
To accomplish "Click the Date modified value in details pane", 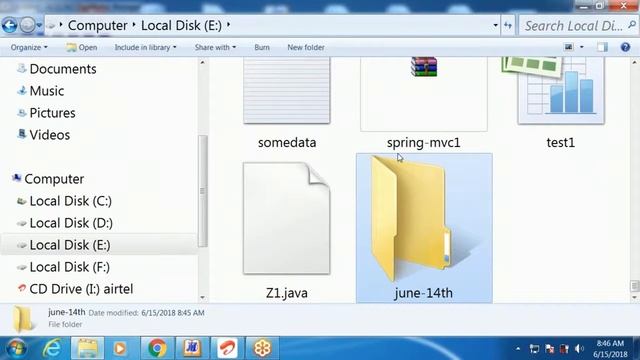I will pyautogui.click(x=173, y=313).
